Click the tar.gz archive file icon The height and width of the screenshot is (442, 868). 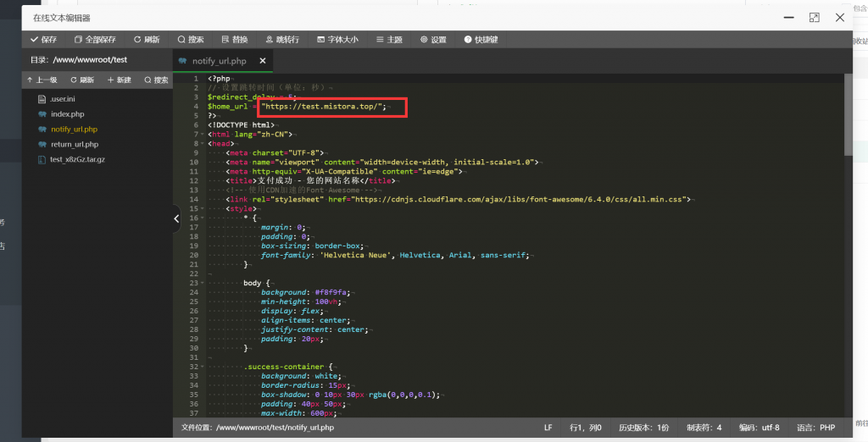42,159
